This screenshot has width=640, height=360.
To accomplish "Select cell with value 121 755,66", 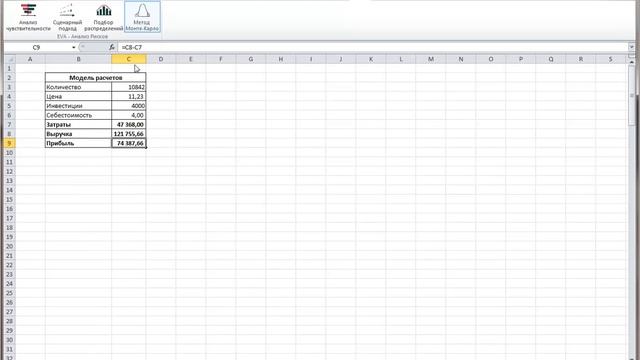I will [129, 134].
